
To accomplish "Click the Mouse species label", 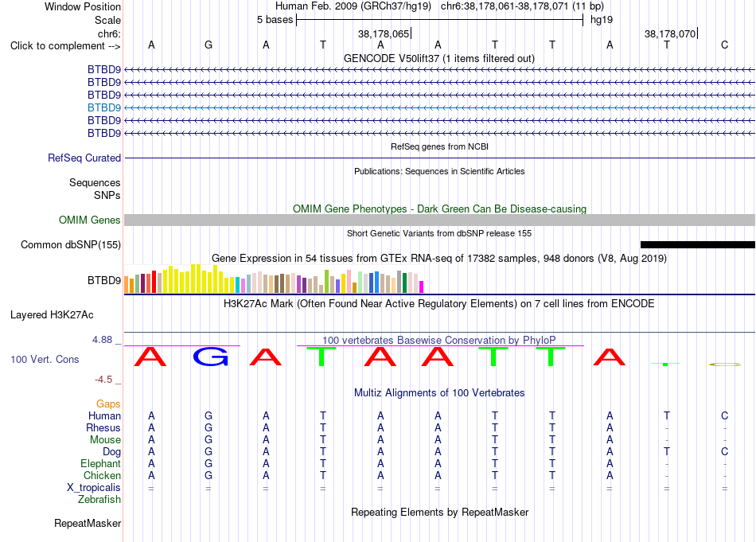I will [105, 440].
